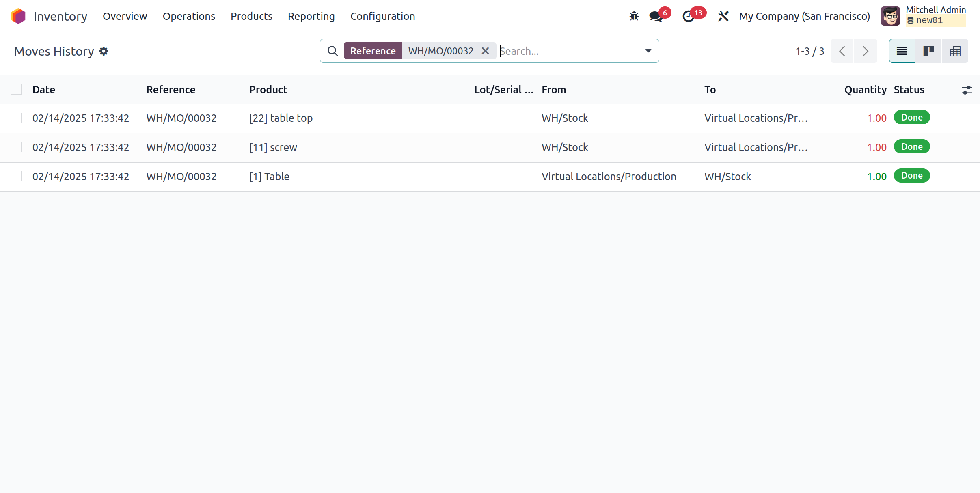Open the conversations chat icon
The height and width of the screenshot is (493, 980).
pos(656,16)
